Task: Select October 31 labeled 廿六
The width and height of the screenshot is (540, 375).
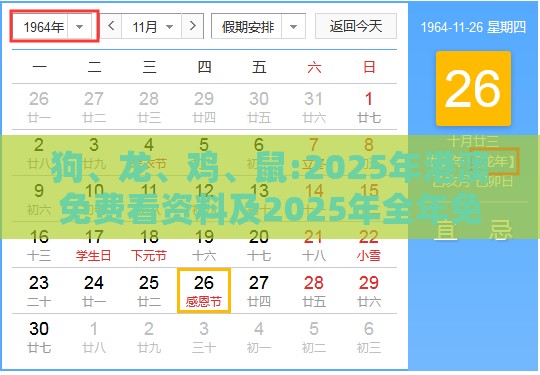Action: (314, 107)
